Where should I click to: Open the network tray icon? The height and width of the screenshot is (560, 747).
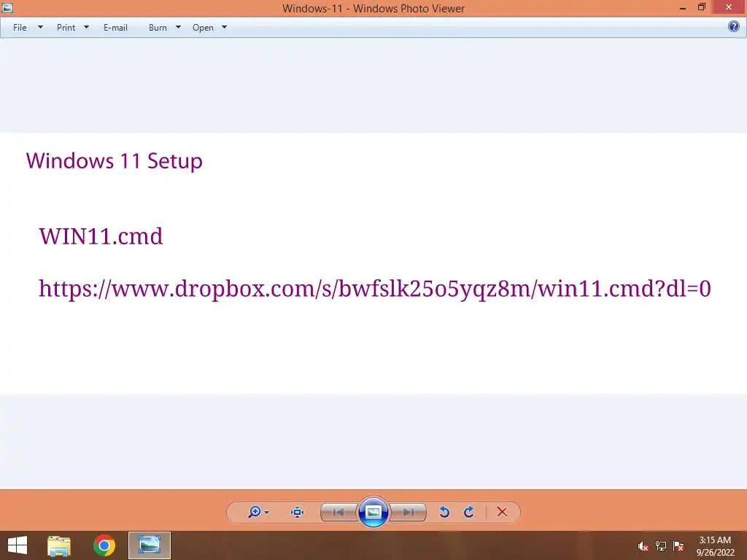(661, 546)
